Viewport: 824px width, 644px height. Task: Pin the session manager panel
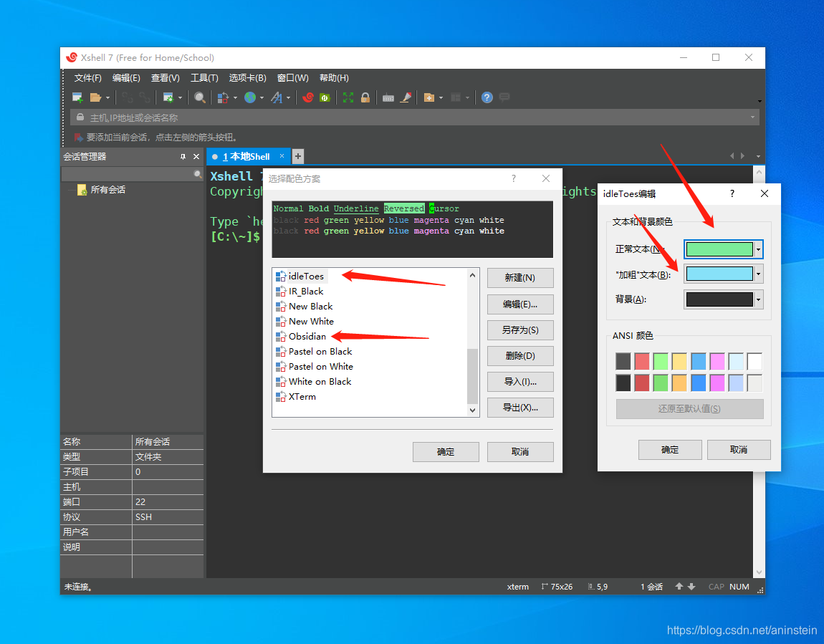pos(183,157)
